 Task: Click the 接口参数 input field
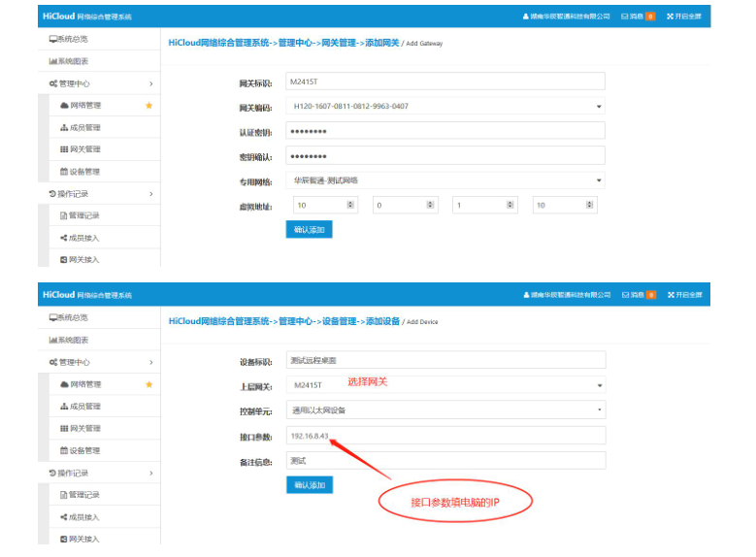tap(444, 436)
